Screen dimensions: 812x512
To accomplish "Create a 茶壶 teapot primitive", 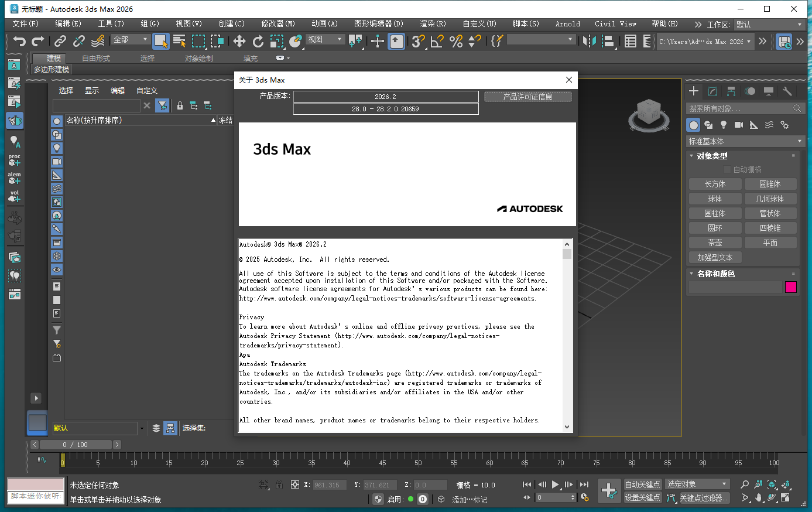I will point(715,243).
